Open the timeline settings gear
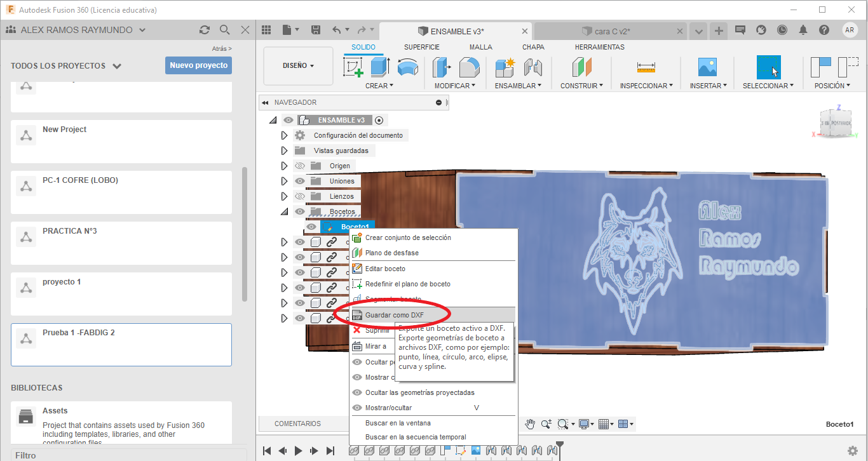Image resolution: width=868 pixels, height=461 pixels. pyautogui.click(x=853, y=451)
